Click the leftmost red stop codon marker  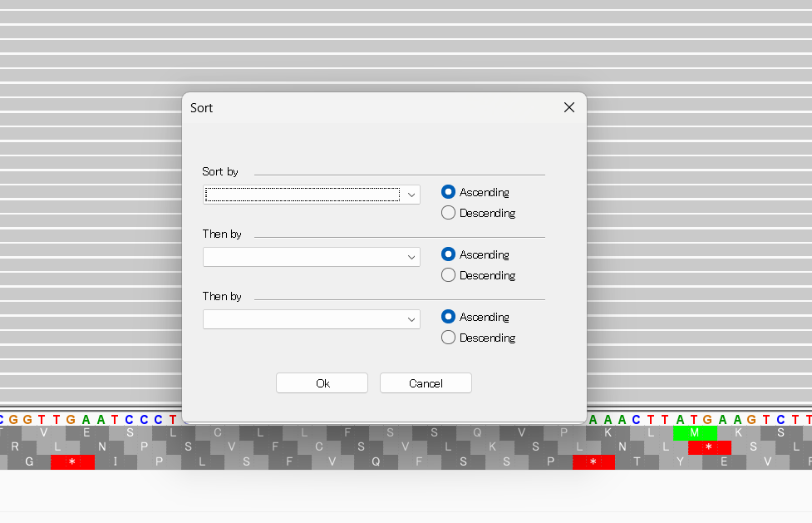(x=72, y=462)
